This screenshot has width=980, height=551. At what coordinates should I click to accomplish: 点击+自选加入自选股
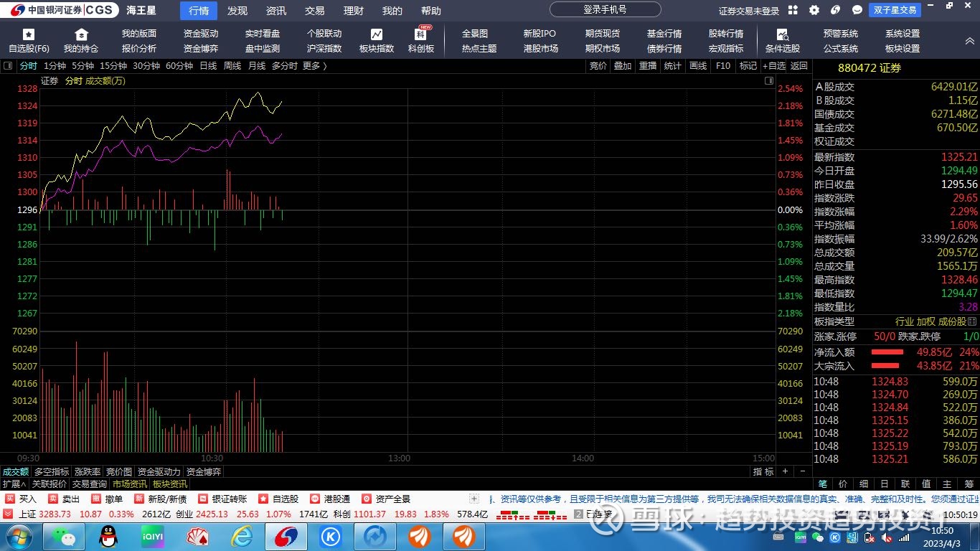point(776,65)
